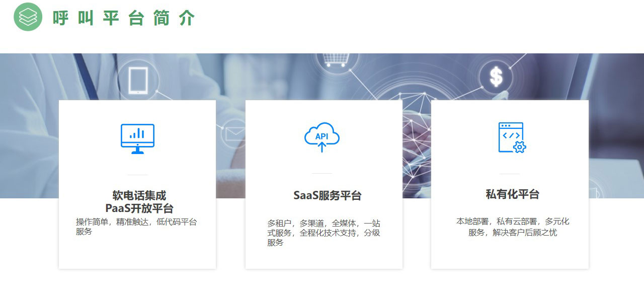Click the code window gear icon
The image size is (644, 293).
click(x=511, y=137)
